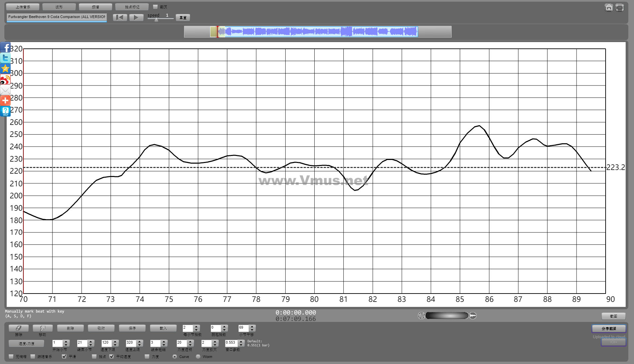
Task: Disable the 平滑 smoothing checkbox
Action: click(x=64, y=356)
